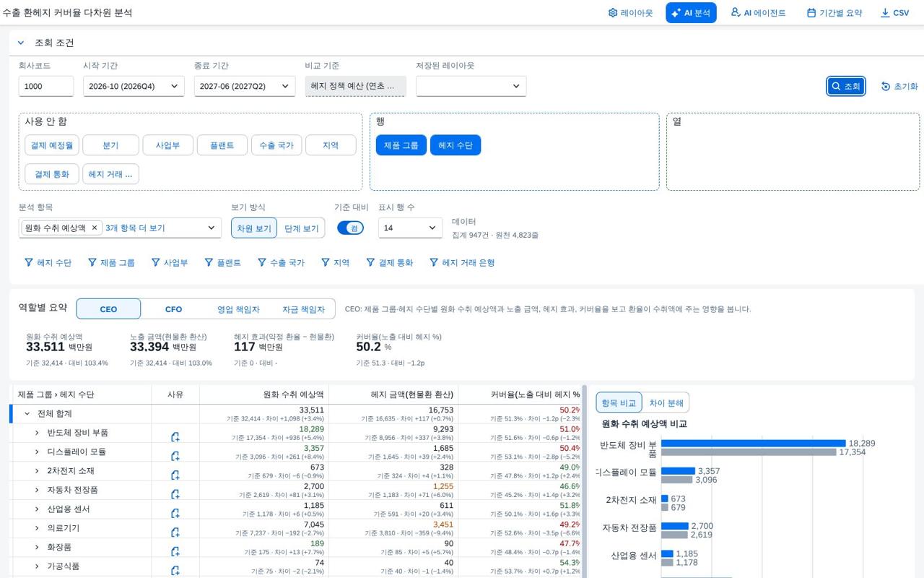This screenshot has width=924, height=578.
Task: Open the 시작 기간 dropdown
Action: (x=134, y=86)
